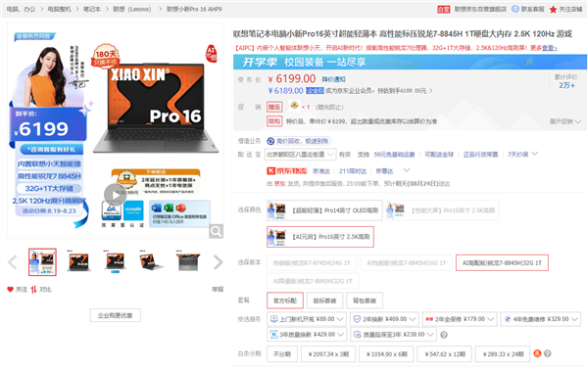Open 笔记本 breadcrumb category

click(92, 9)
